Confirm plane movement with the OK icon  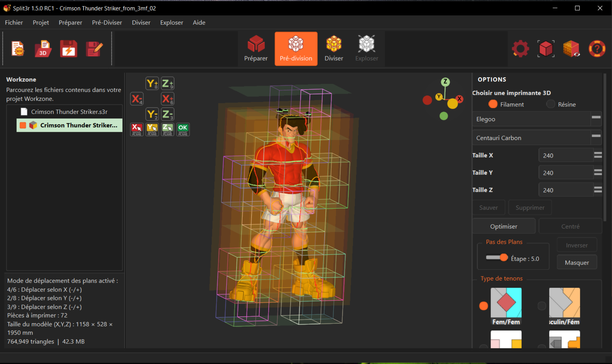pos(183,129)
